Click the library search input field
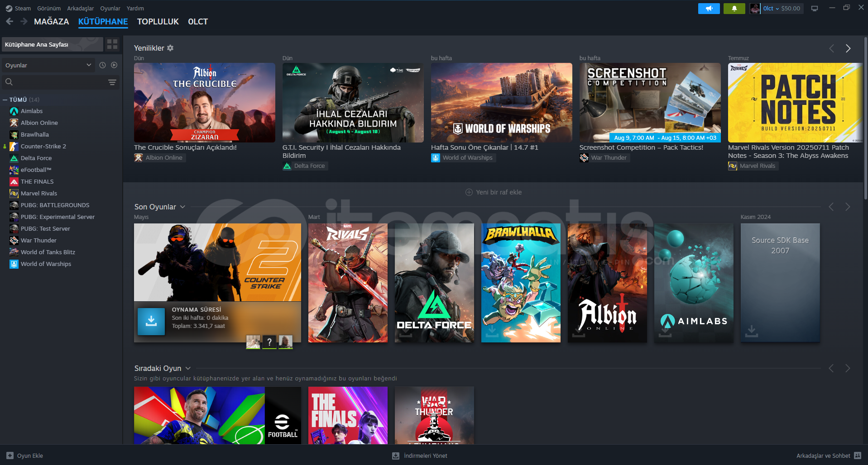 [x=60, y=82]
